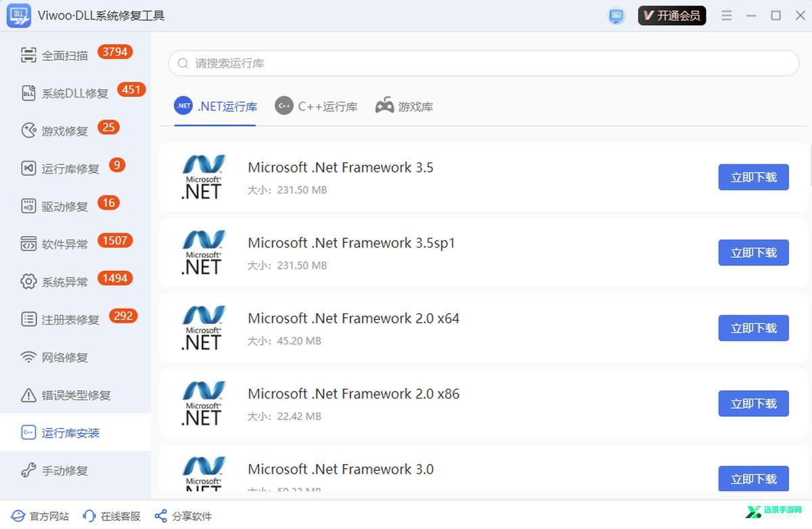
Task: Click the registry repair icon
Action: 28,319
